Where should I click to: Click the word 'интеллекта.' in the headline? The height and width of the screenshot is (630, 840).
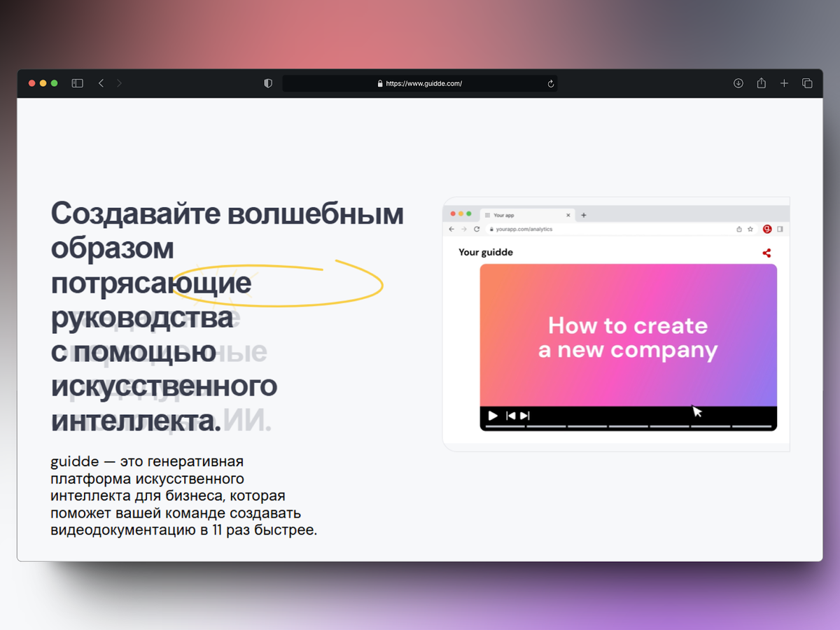pos(136,421)
